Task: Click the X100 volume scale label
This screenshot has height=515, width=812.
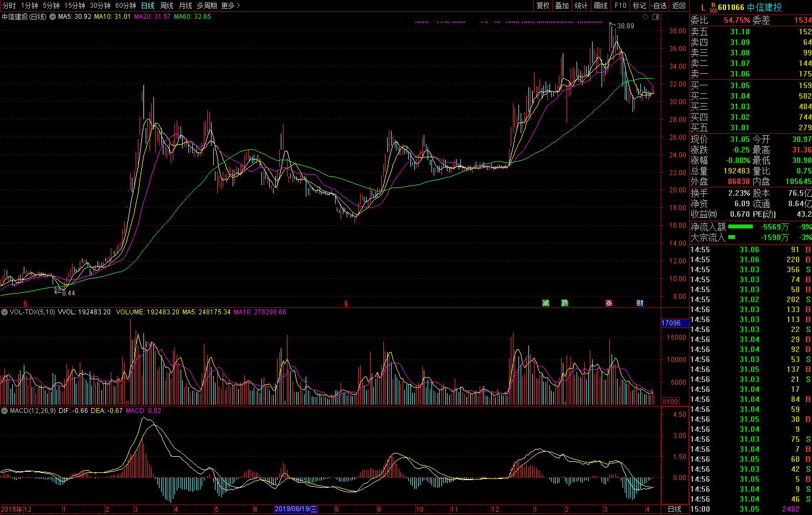Action: point(670,401)
